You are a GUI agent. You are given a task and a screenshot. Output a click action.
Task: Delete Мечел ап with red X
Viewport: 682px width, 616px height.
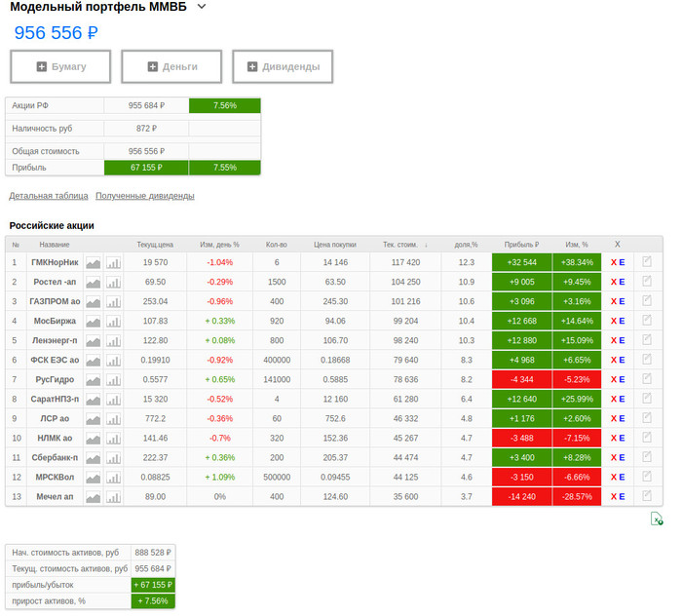click(x=612, y=496)
